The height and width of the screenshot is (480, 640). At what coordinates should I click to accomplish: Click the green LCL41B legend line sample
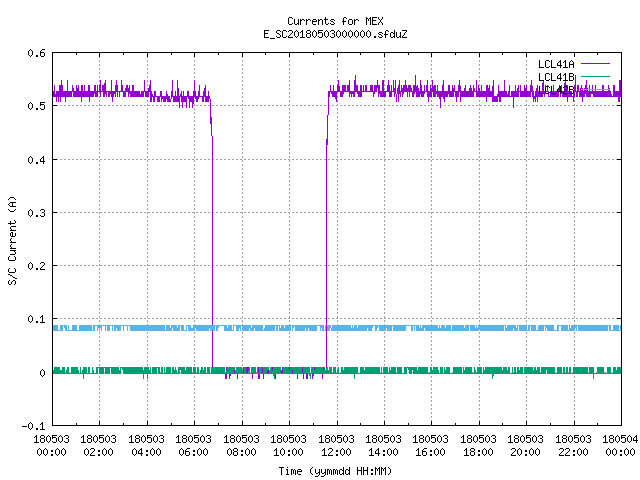[595, 76]
